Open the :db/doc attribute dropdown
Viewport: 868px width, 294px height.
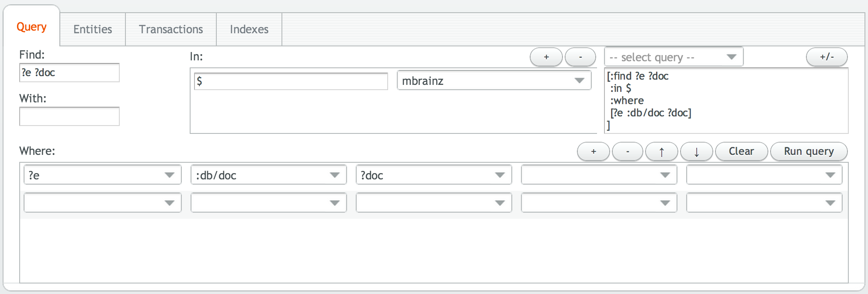coord(269,175)
